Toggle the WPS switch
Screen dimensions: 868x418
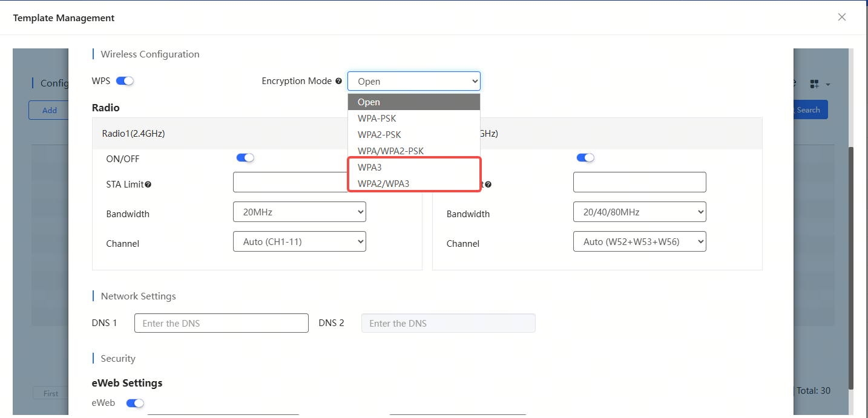click(x=125, y=81)
